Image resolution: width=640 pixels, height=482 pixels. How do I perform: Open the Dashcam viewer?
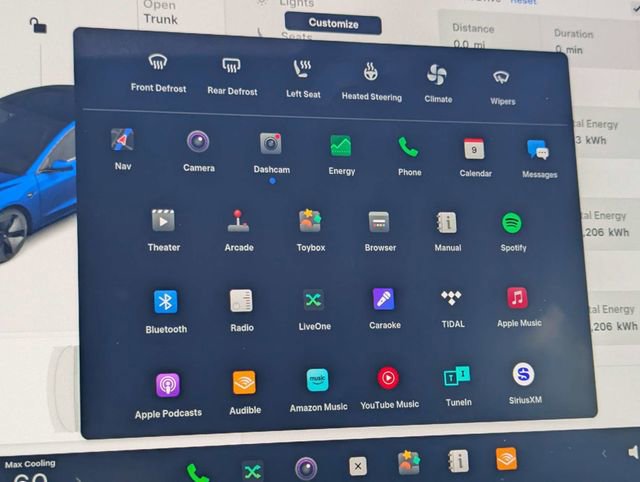click(x=271, y=144)
